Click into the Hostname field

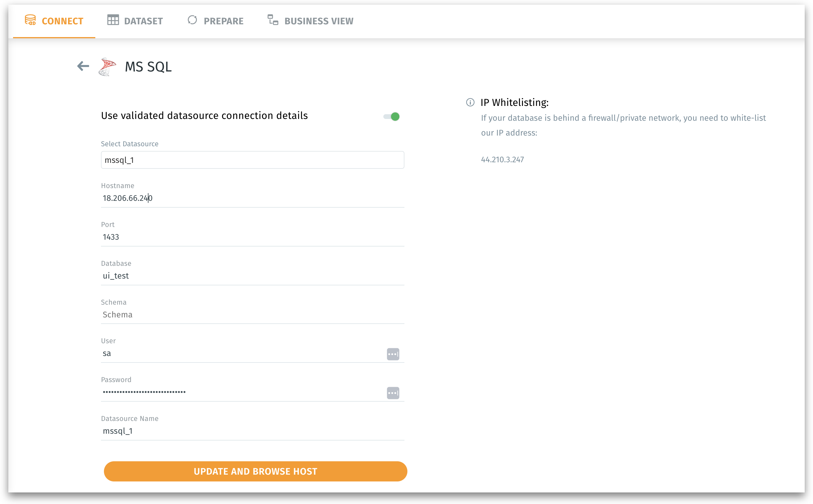click(252, 198)
